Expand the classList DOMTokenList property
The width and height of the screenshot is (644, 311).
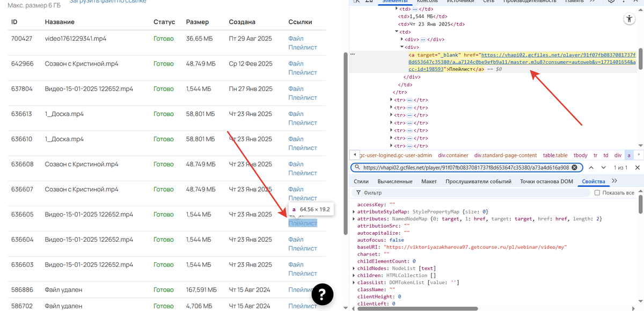point(353,283)
